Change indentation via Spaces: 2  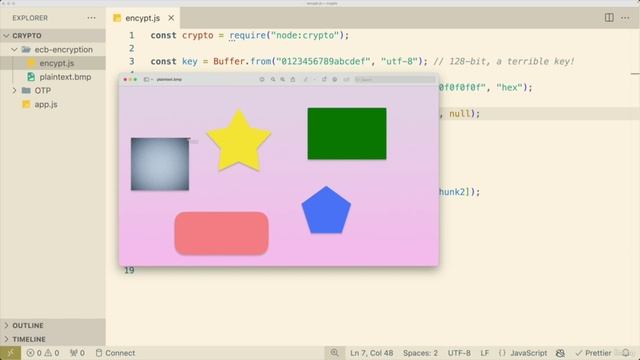[x=420, y=353]
